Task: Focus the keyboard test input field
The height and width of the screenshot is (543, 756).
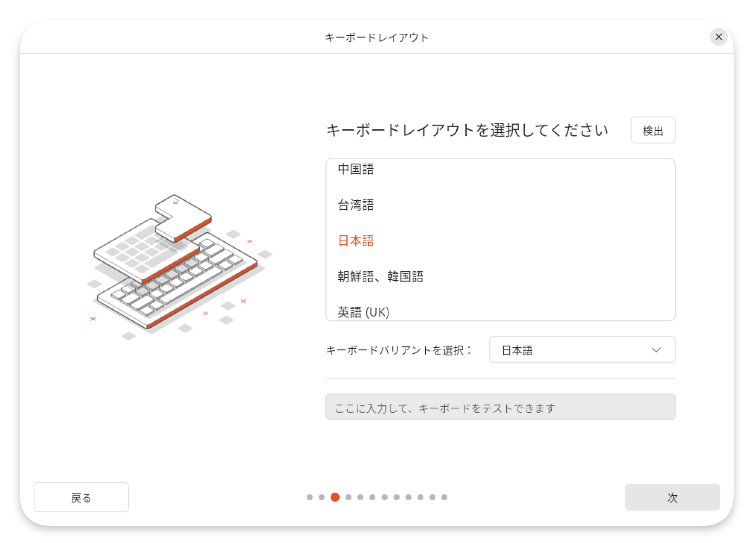Action: click(500, 407)
